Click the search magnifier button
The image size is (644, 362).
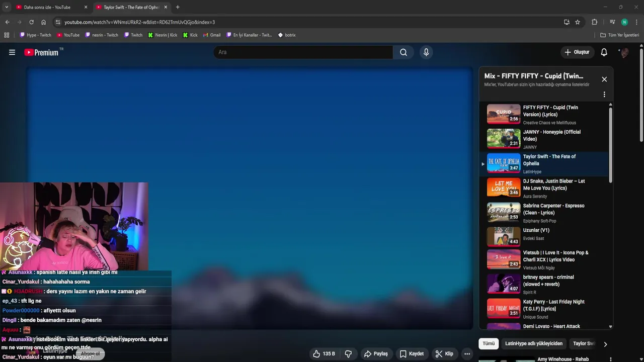point(404,52)
